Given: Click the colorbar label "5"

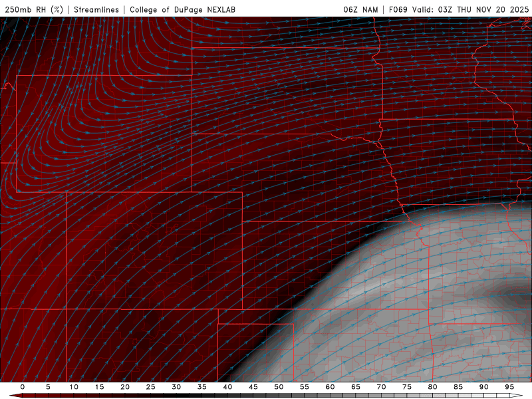Looking at the screenshot, I should click(x=48, y=387).
